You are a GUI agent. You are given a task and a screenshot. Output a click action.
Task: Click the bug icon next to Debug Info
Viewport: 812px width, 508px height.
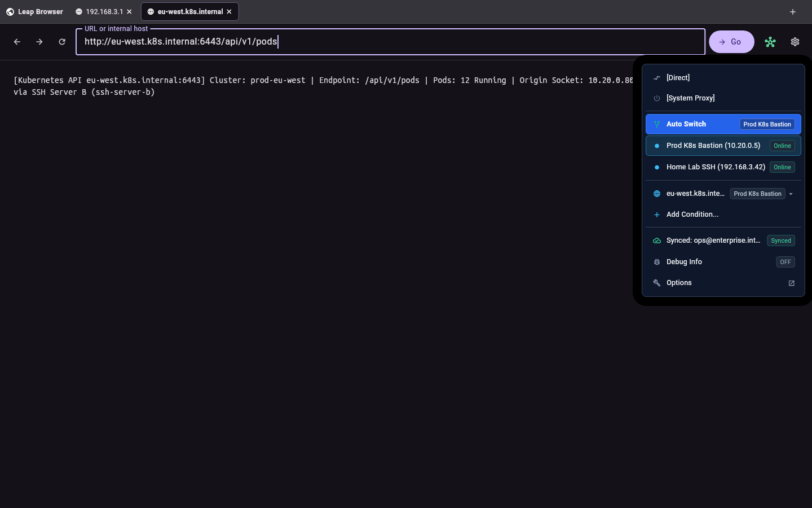657,262
